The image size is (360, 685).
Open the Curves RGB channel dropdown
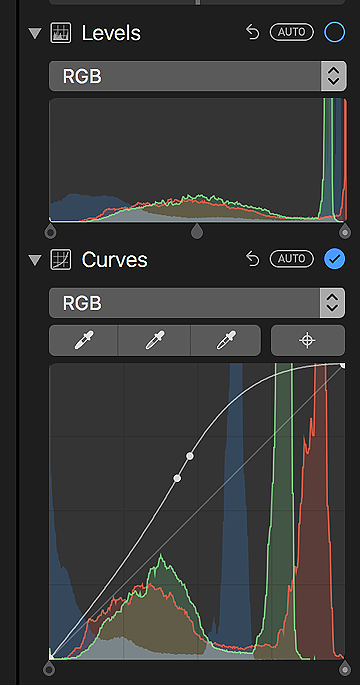197,303
